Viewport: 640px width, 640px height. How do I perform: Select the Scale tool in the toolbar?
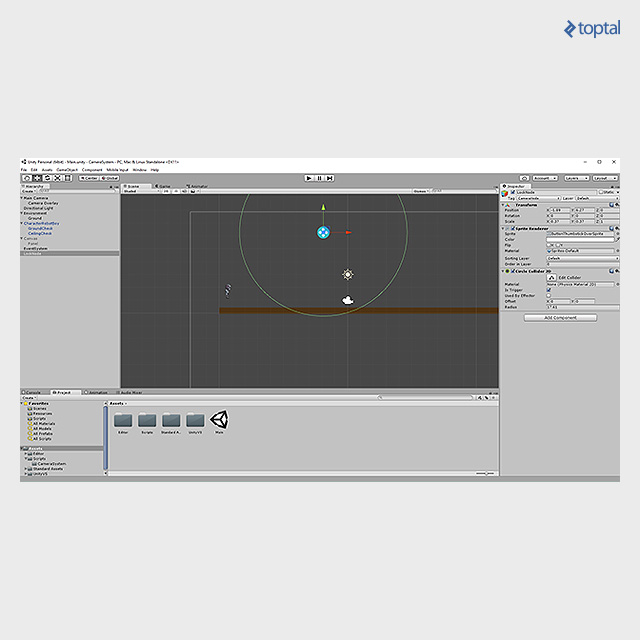click(57, 178)
